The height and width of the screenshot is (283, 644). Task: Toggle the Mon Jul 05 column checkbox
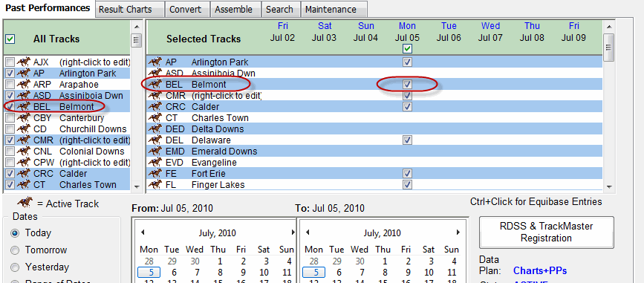pos(407,49)
